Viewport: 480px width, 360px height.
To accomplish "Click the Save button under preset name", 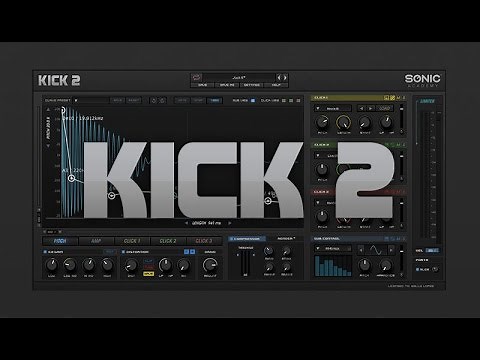I will [x=202, y=85].
